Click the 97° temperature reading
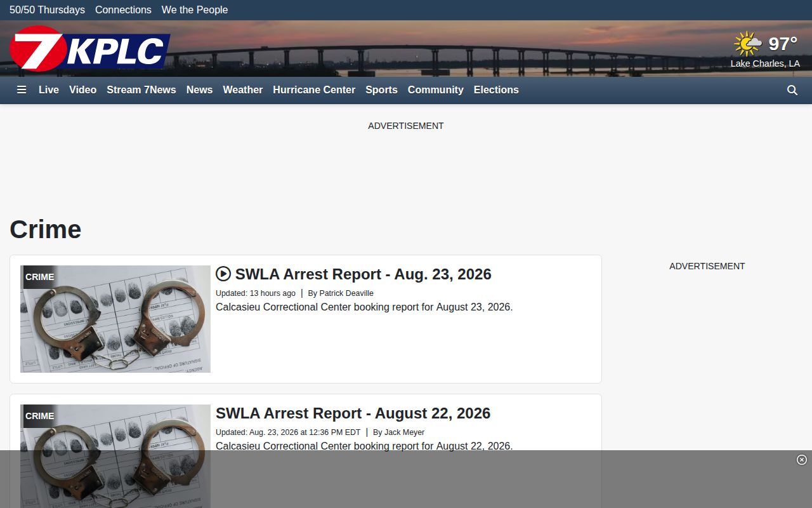The width and height of the screenshot is (812, 508). (x=783, y=44)
